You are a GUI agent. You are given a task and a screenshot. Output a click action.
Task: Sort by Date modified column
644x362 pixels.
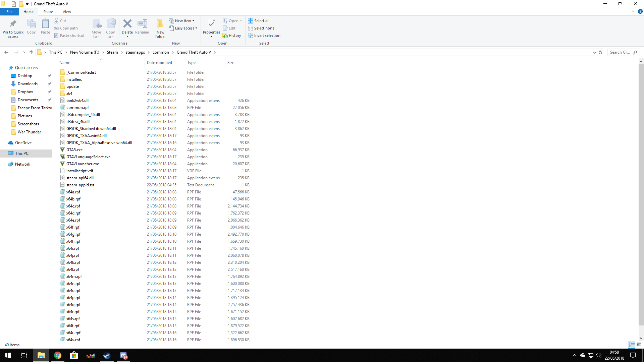pos(165,63)
